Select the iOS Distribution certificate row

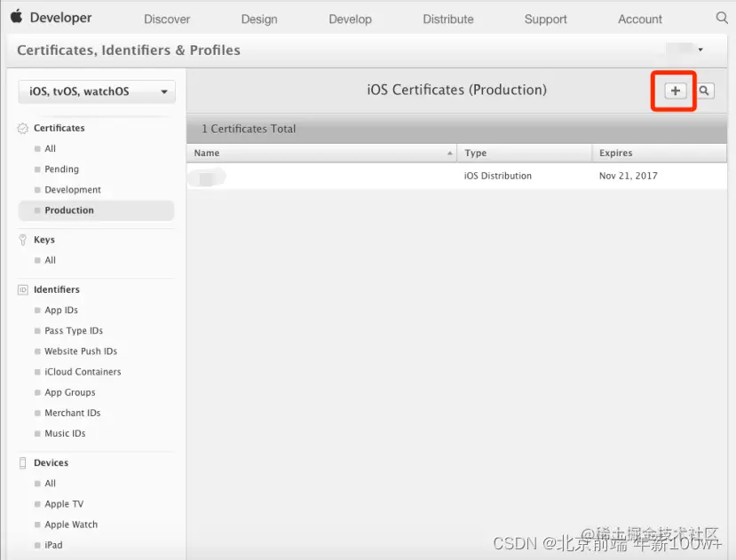tap(456, 176)
